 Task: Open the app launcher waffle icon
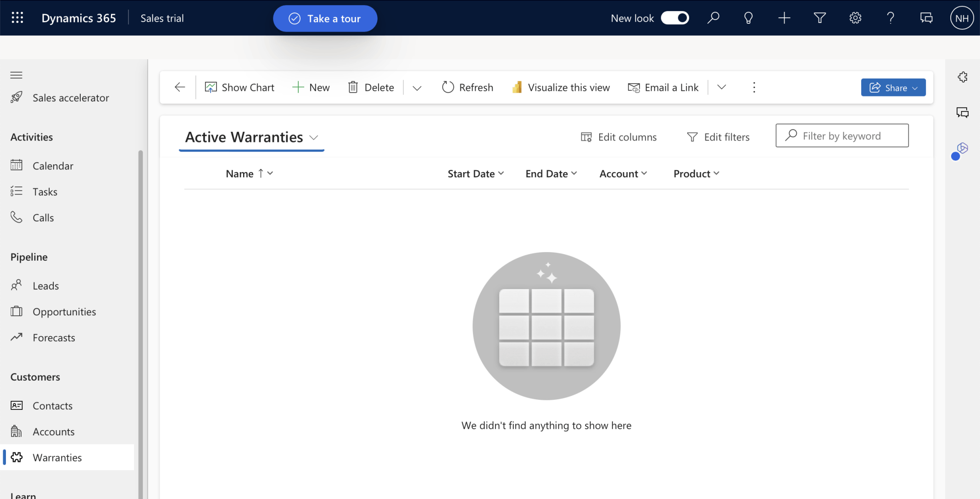click(x=17, y=17)
